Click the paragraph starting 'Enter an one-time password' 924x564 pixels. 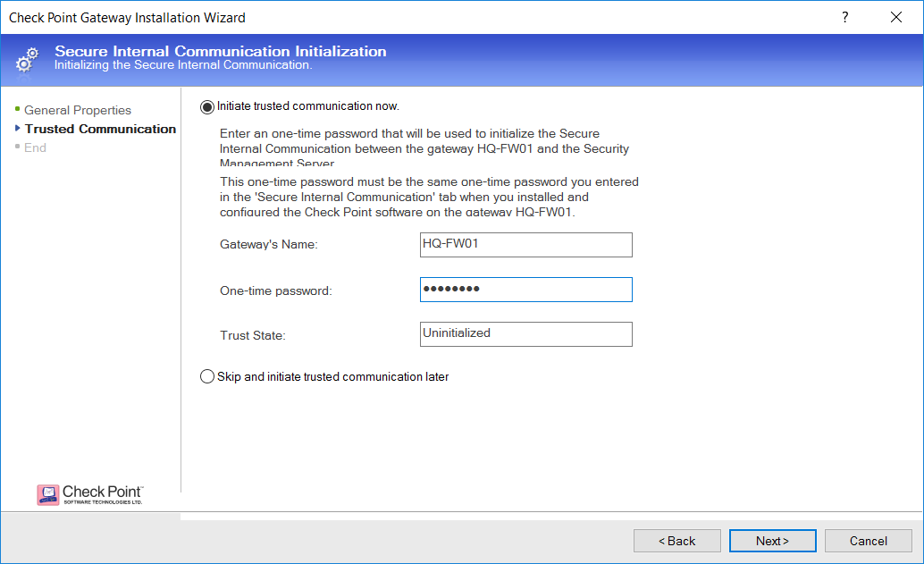tap(424, 147)
